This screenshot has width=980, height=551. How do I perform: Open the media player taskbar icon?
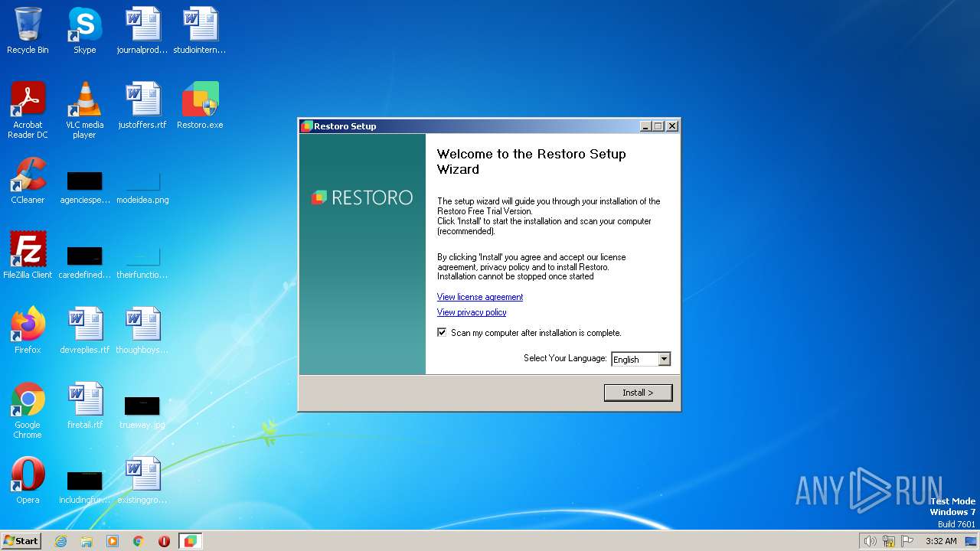click(113, 541)
